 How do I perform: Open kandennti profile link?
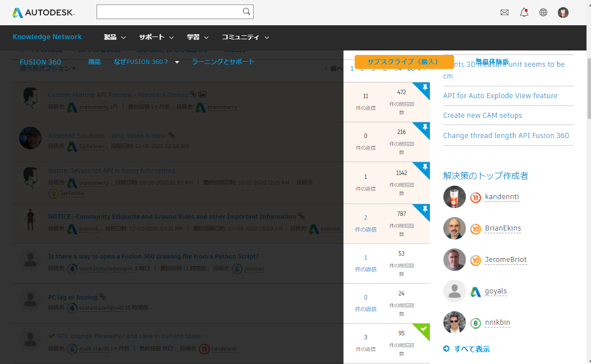tap(502, 197)
